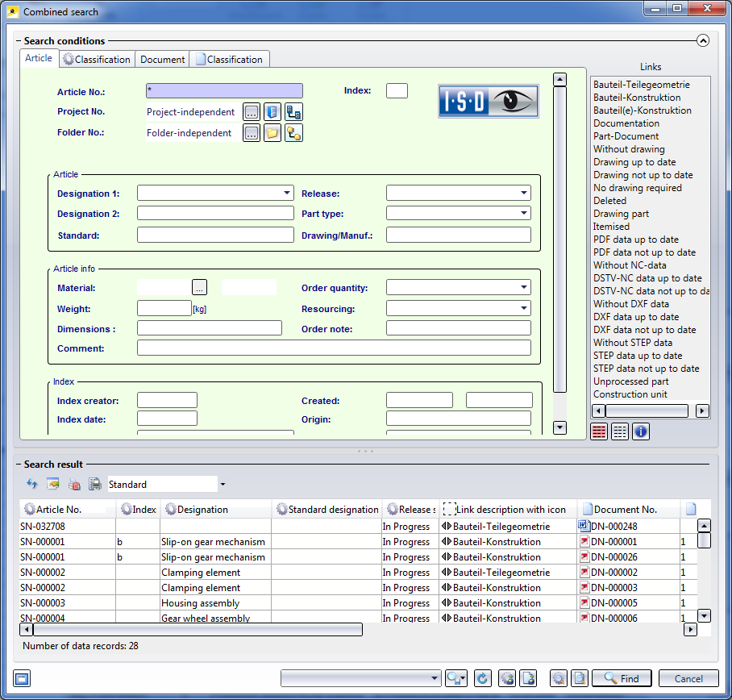The width and height of the screenshot is (732, 700).
Task: Click the refresh icon in bottom toolbar
Action: coord(482,678)
